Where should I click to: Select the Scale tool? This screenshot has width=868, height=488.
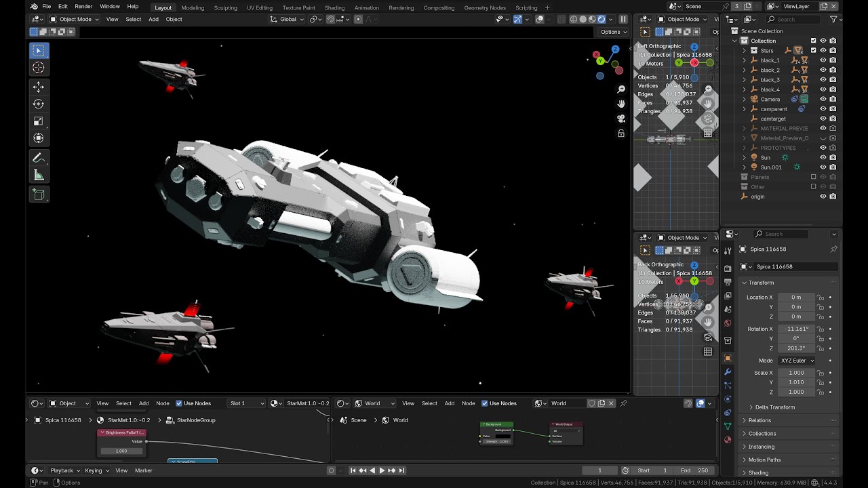pos(39,121)
